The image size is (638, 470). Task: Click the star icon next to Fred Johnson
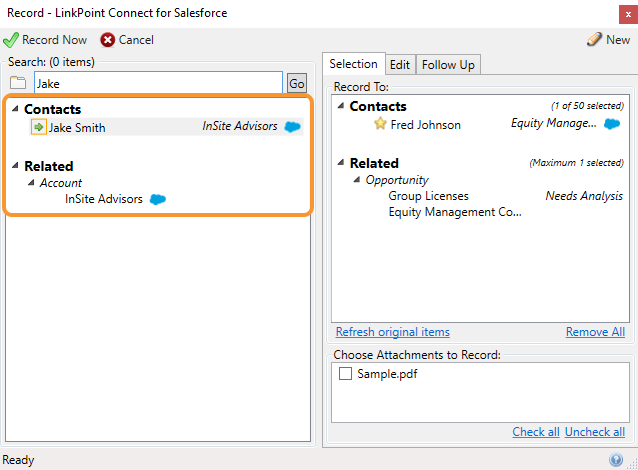[380, 123]
